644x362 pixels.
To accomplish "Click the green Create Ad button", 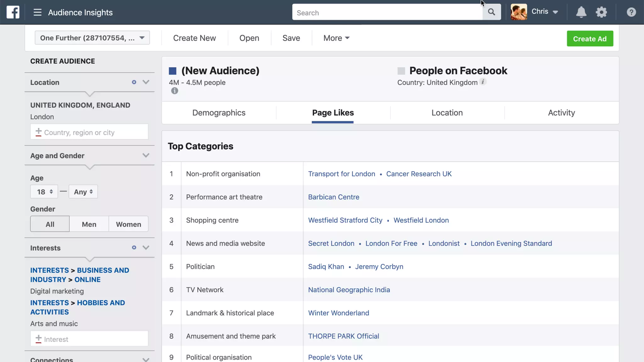I will 590,39.
